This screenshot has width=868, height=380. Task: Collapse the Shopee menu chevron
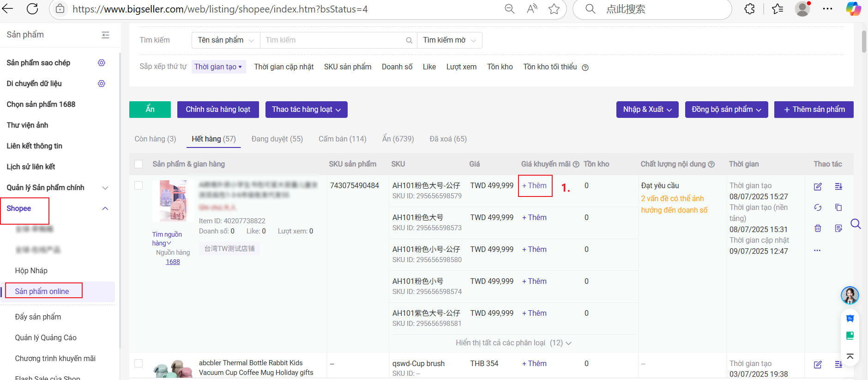(105, 208)
